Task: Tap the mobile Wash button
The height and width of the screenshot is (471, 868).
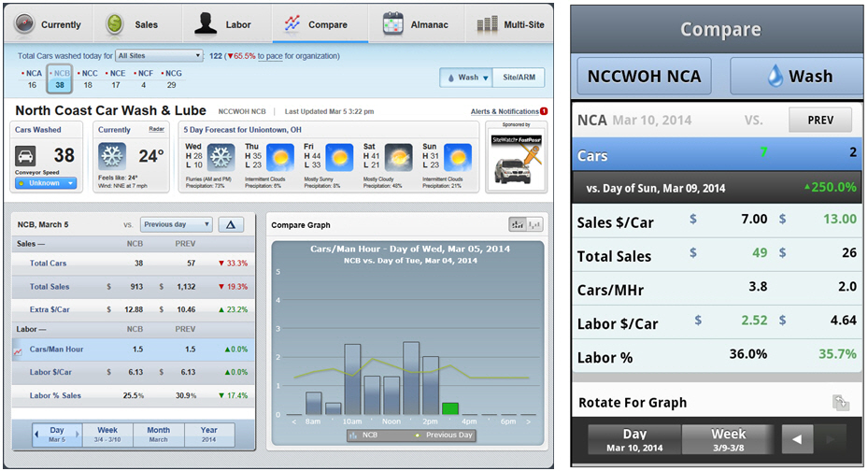Action: (x=797, y=77)
